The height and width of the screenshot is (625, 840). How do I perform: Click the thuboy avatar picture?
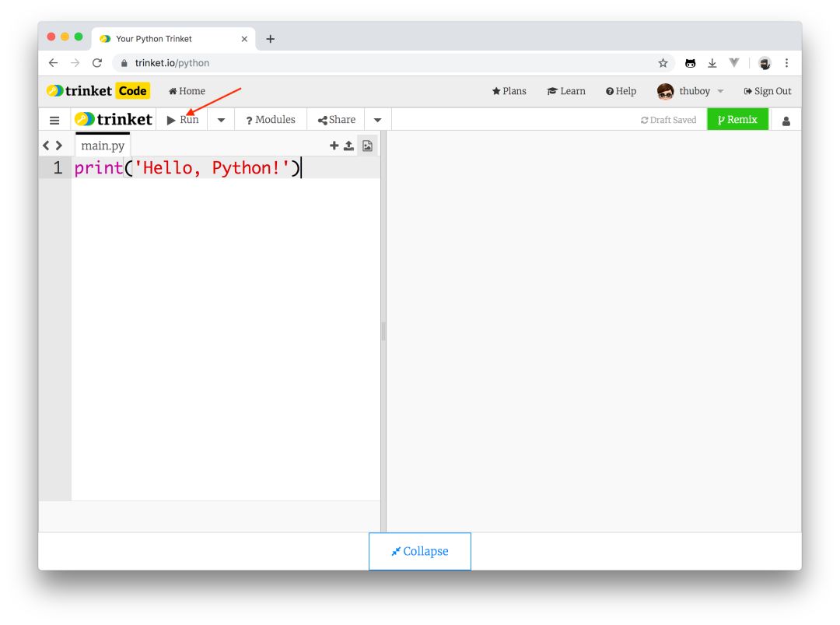coord(665,91)
